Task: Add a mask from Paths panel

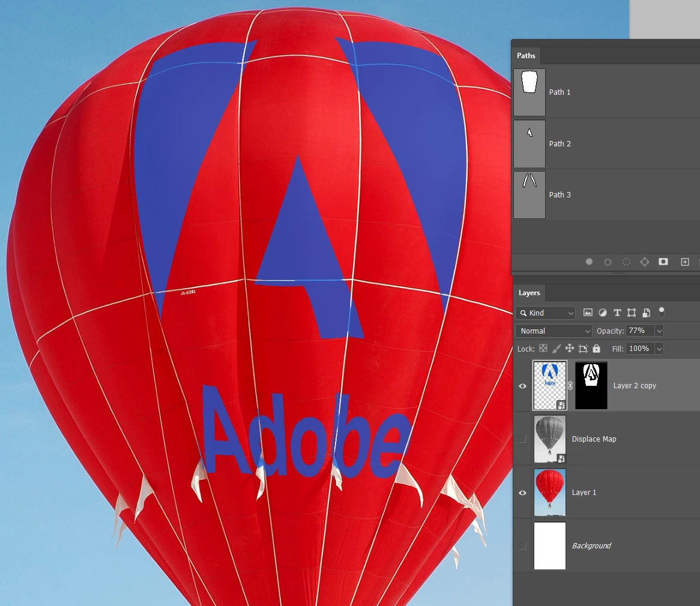Action: 663,262
